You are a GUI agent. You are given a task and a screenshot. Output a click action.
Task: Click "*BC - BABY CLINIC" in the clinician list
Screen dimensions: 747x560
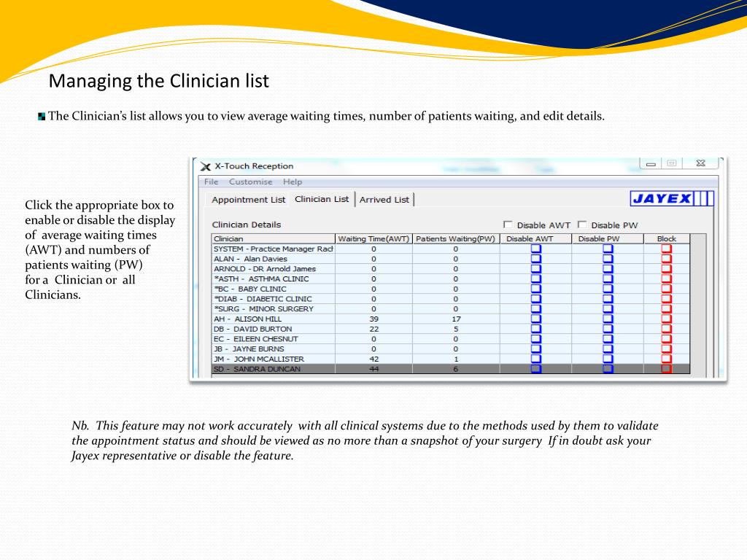pyautogui.click(x=250, y=289)
